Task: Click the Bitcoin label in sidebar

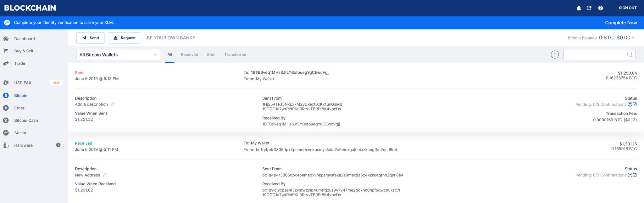Action: (x=21, y=95)
